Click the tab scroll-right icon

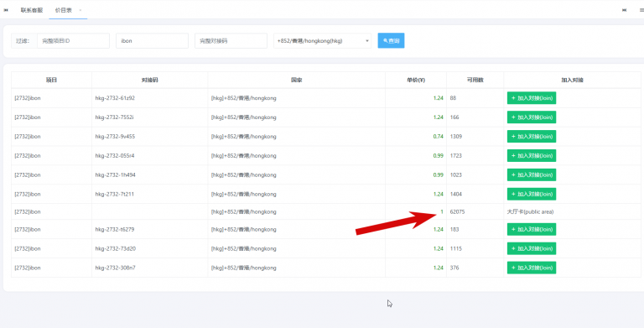click(x=624, y=10)
